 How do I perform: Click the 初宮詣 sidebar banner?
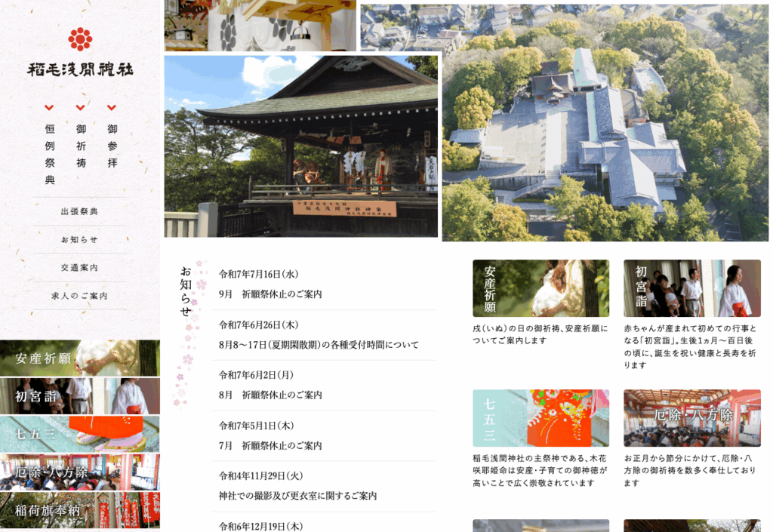tap(80, 396)
